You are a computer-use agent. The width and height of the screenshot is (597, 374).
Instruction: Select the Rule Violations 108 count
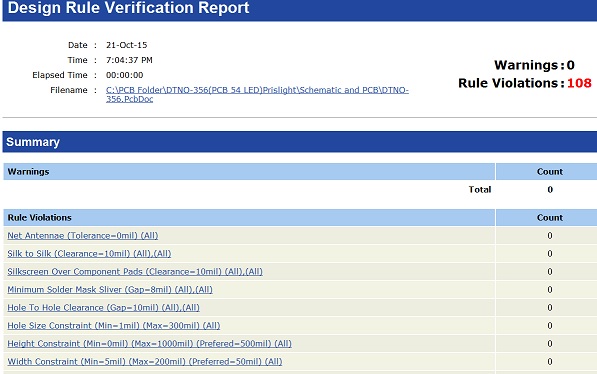[579, 83]
